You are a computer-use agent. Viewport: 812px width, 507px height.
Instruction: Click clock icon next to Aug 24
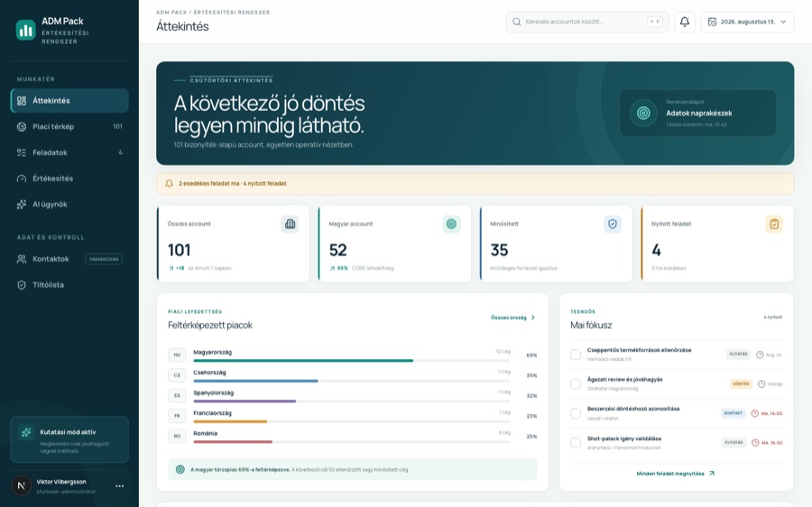tap(760, 355)
